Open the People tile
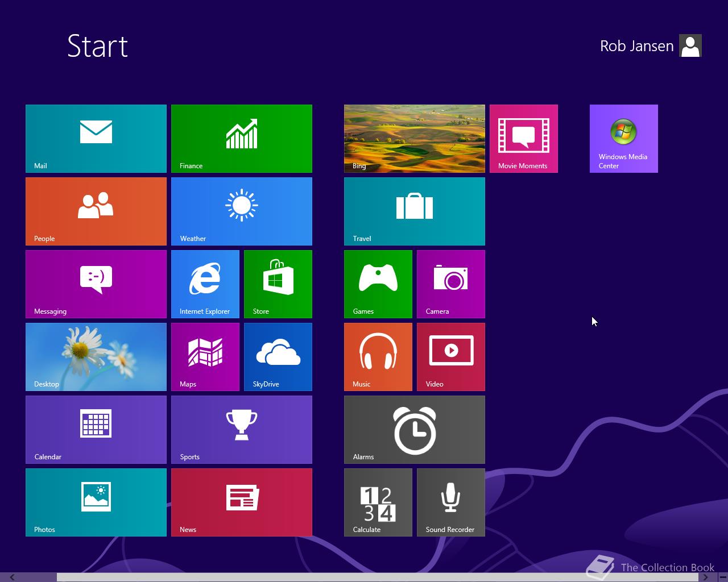 point(96,211)
